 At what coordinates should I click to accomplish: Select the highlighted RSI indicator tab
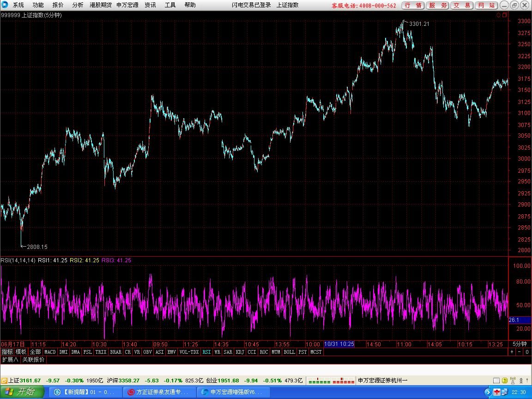206,352
